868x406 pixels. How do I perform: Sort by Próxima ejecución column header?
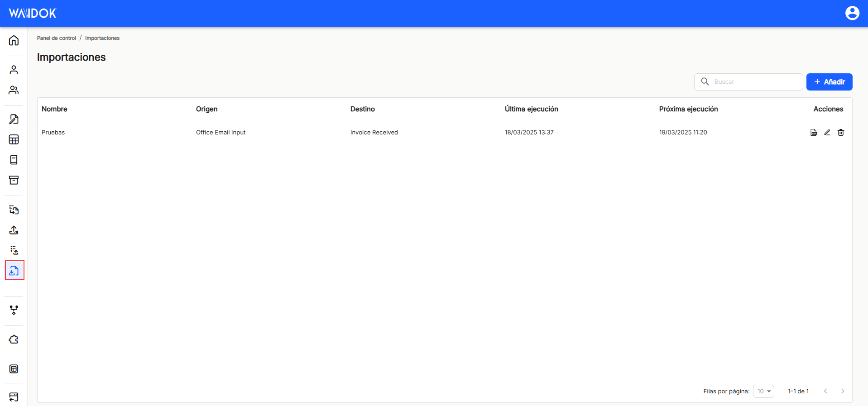click(689, 109)
